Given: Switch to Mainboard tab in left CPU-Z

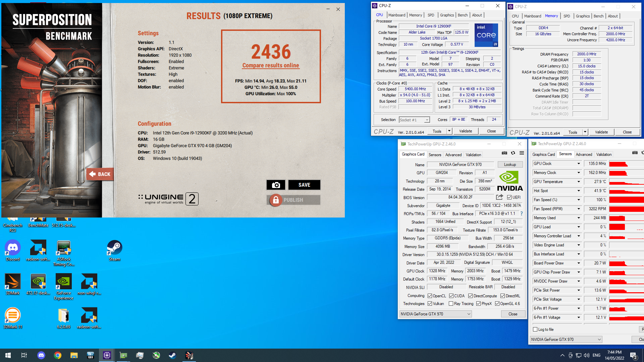Looking at the screenshot, I should [x=397, y=15].
